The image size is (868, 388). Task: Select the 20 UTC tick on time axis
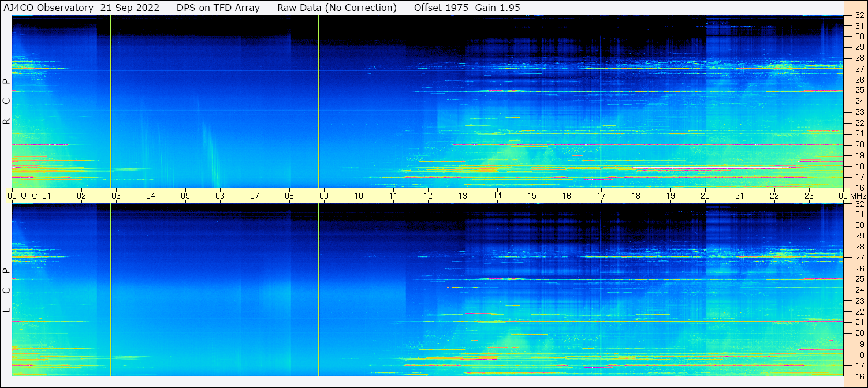click(705, 196)
